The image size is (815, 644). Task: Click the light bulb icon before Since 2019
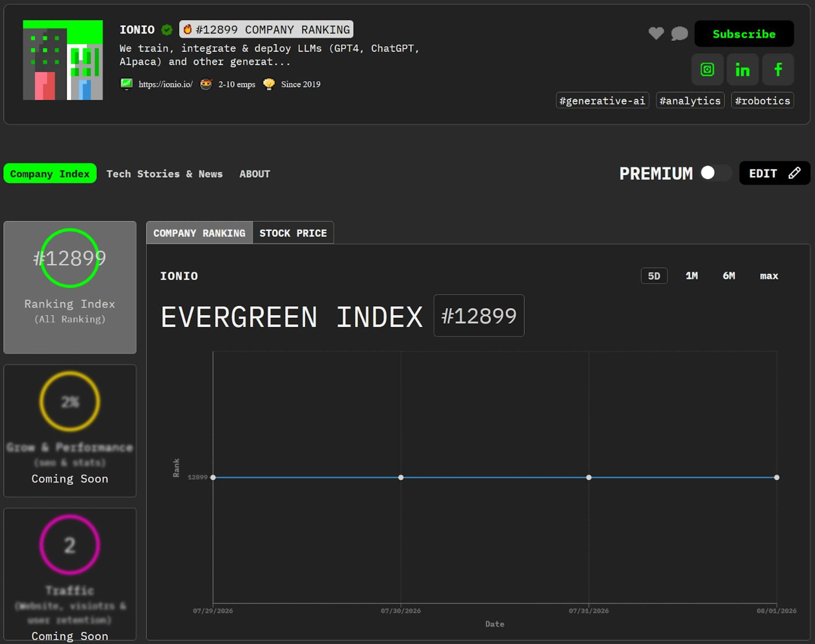coord(269,84)
